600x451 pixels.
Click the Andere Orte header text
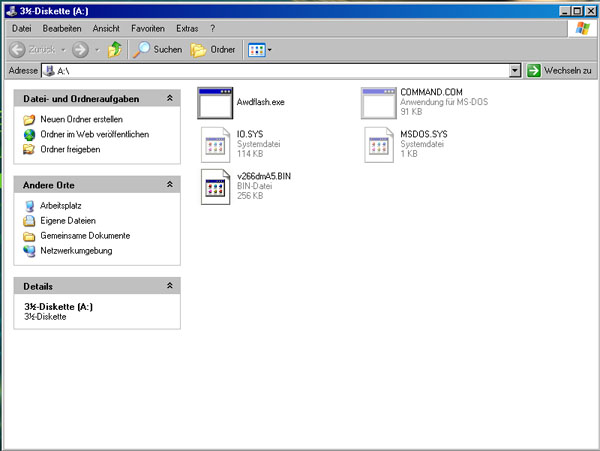[49, 185]
